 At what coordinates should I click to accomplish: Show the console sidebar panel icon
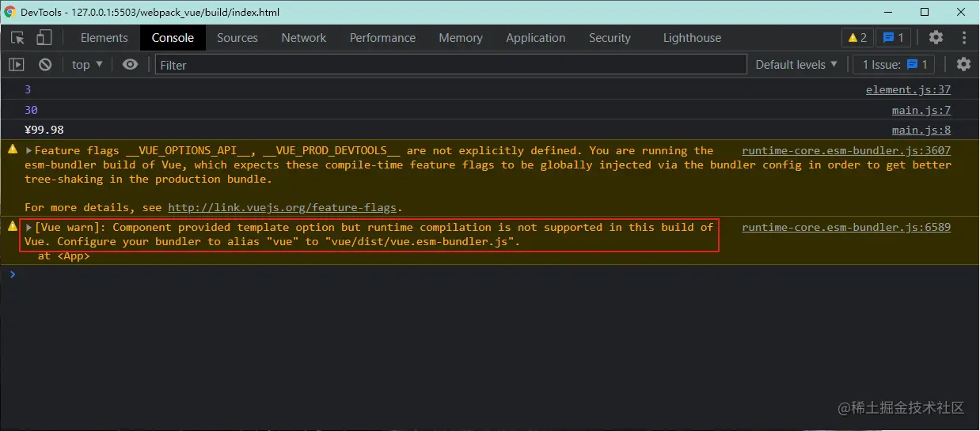pyautogui.click(x=17, y=65)
